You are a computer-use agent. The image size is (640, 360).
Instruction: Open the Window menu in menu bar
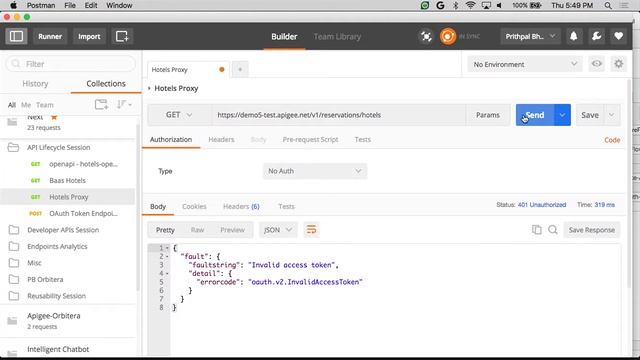[x=119, y=5]
